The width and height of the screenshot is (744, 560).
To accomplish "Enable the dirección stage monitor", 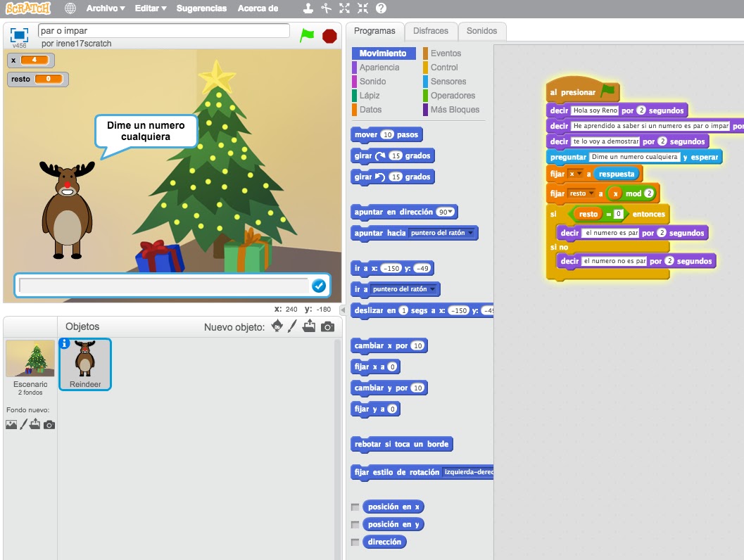I will (x=354, y=541).
